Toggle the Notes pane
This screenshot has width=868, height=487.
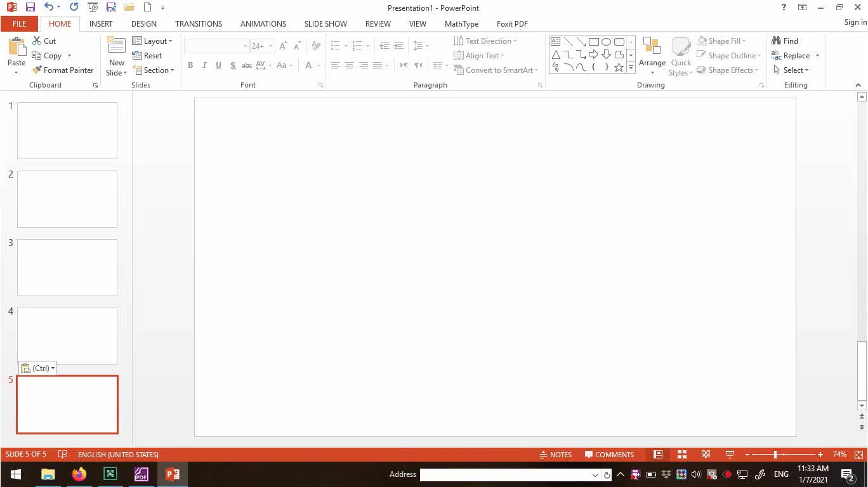pyautogui.click(x=555, y=455)
